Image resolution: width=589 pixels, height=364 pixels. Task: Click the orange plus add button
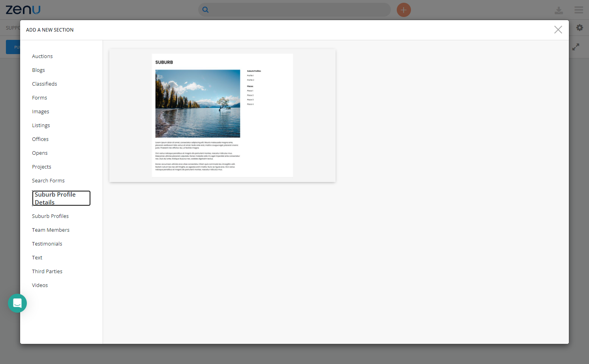point(403,10)
